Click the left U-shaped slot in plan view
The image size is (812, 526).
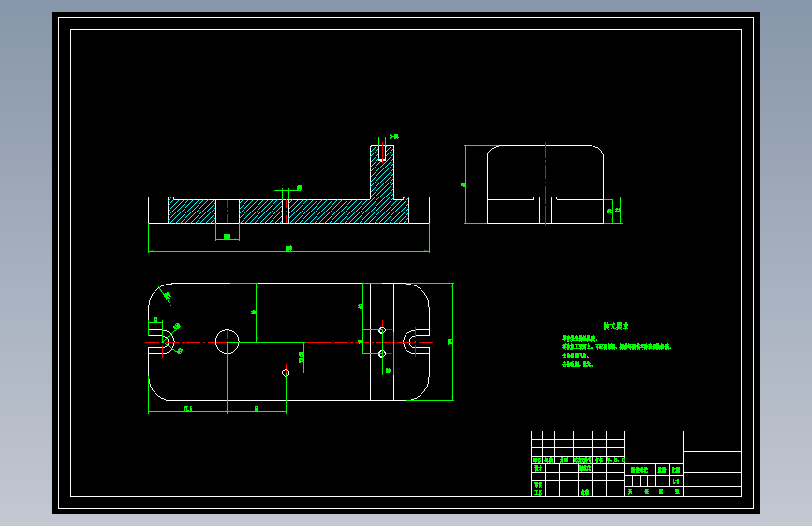pyautogui.click(x=162, y=342)
